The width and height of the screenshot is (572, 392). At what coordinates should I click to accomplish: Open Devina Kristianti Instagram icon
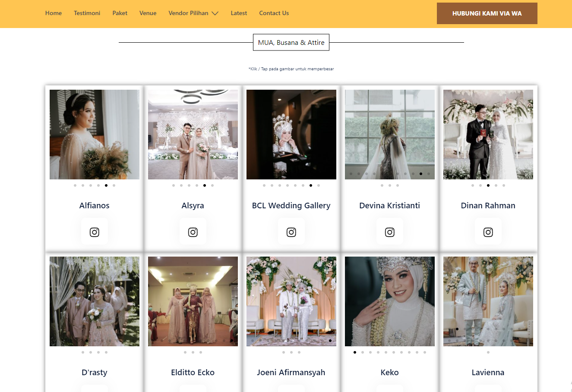pyautogui.click(x=389, y=232)
